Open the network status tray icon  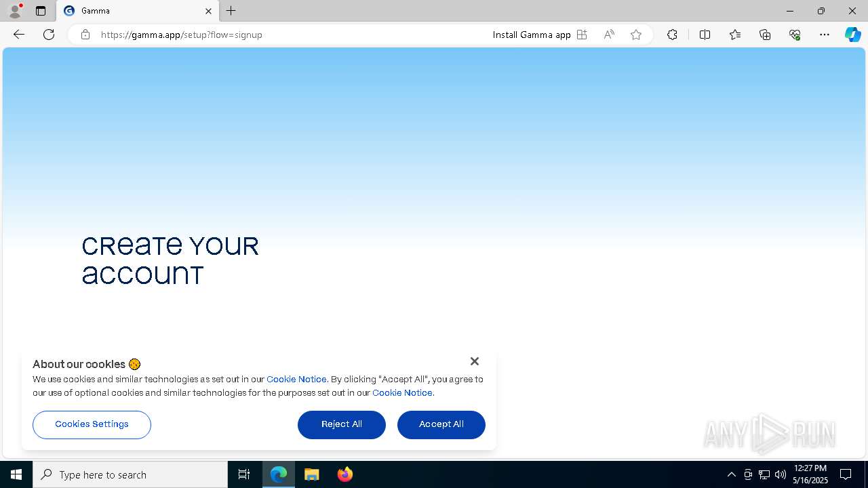coord(764,474)
